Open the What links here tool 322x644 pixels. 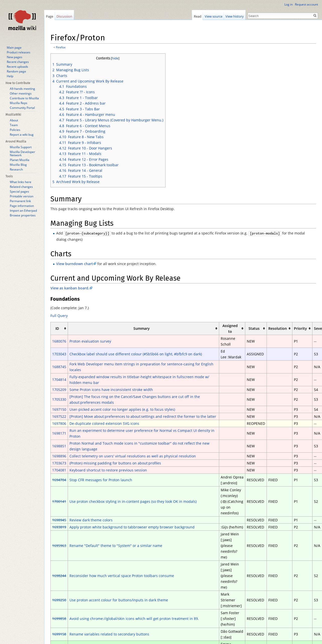21,182
